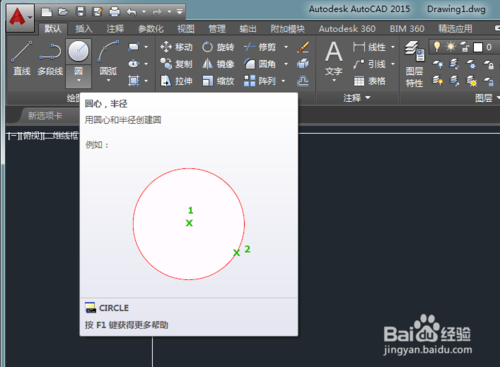Switch to the Parametric (参数化) ribbon tab
Screen dimensions: 500x367
click(x=151, y=29)
